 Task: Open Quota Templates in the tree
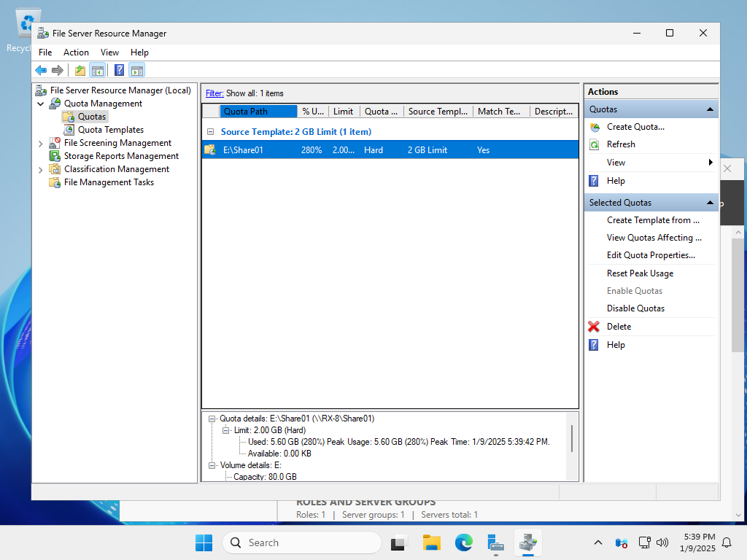[x=111, y=130]
